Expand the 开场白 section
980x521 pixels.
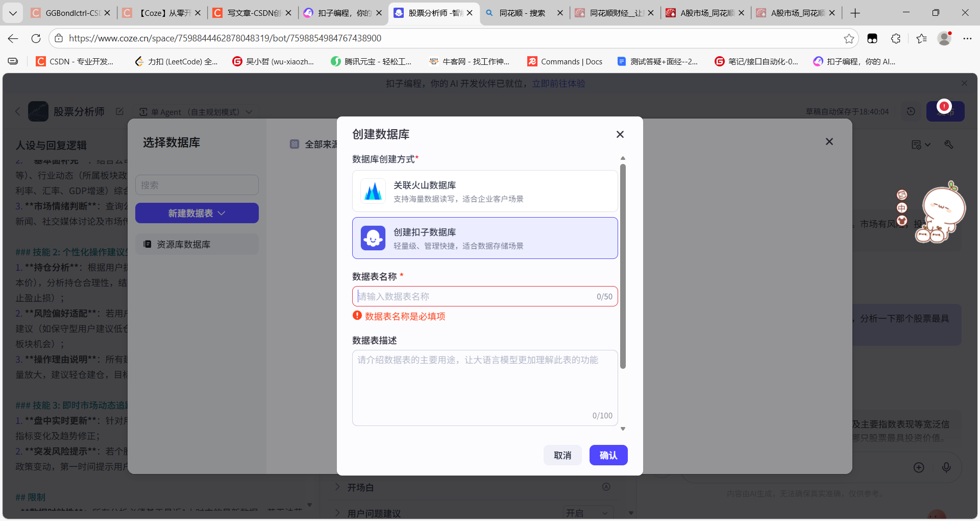(x=337, y=487)
